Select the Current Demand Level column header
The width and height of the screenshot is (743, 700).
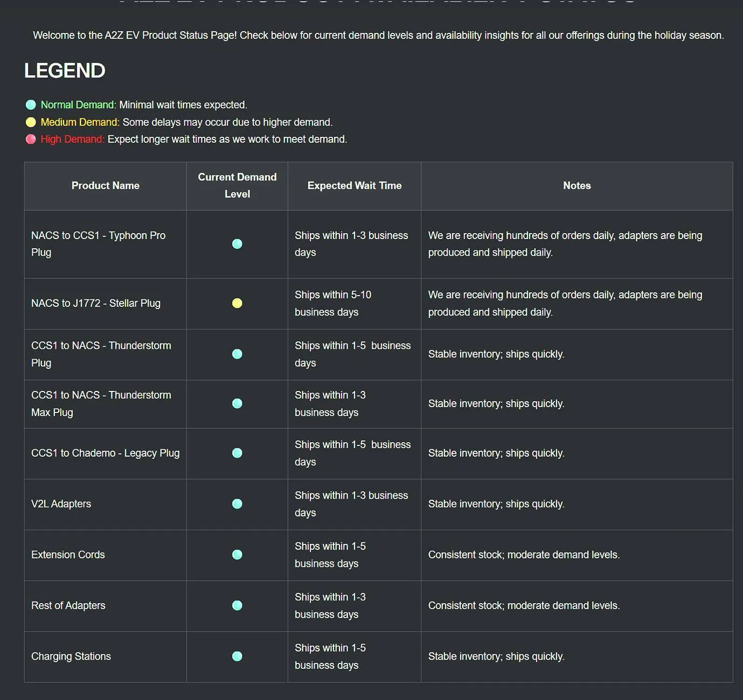(x=237, y=186)
